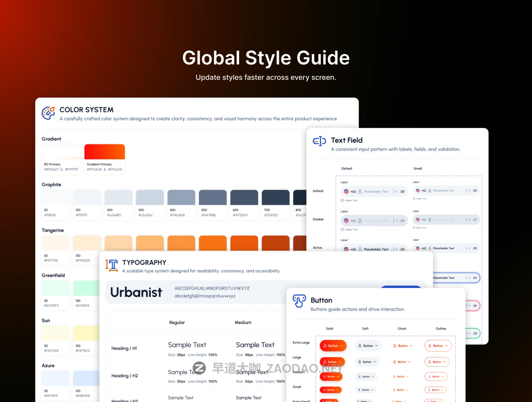Click the Ghost column header in Button panel
The width and height of the screenshot is (532, 402).
point(402,329)
